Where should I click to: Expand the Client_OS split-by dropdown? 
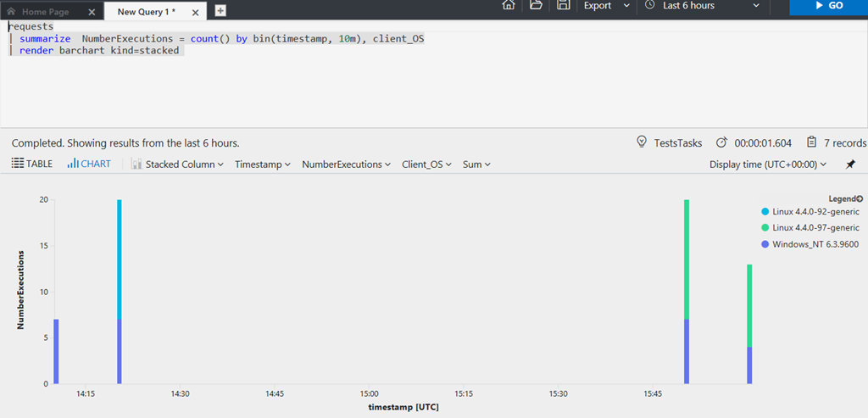point(426,164)
